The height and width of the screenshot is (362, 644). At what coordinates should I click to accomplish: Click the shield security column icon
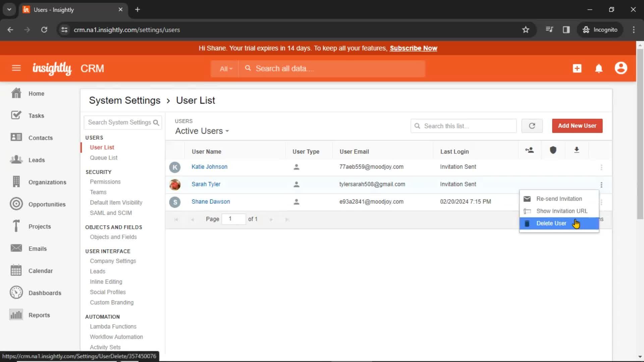point(553,150)
